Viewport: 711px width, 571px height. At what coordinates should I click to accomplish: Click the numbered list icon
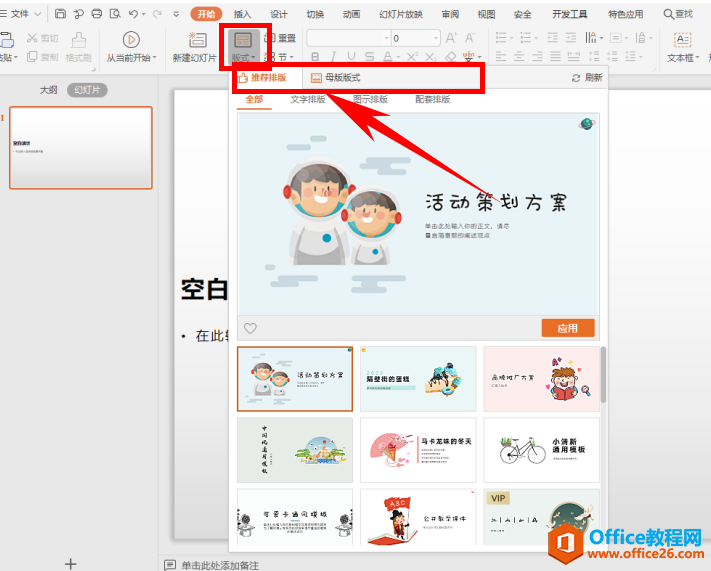pos(525,38)
